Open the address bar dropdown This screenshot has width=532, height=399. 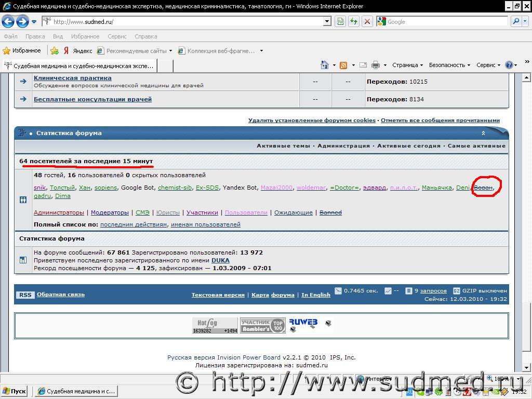click(x=327, y=21)
